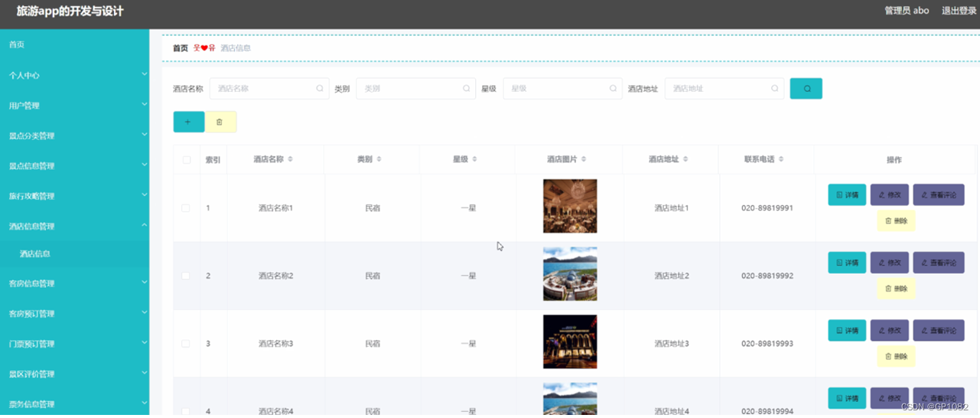Viewport: 980px width, 418px height.
Task: Click the 酒店地址3 cell
Action: pyautogui.click(x=672, y=344)
